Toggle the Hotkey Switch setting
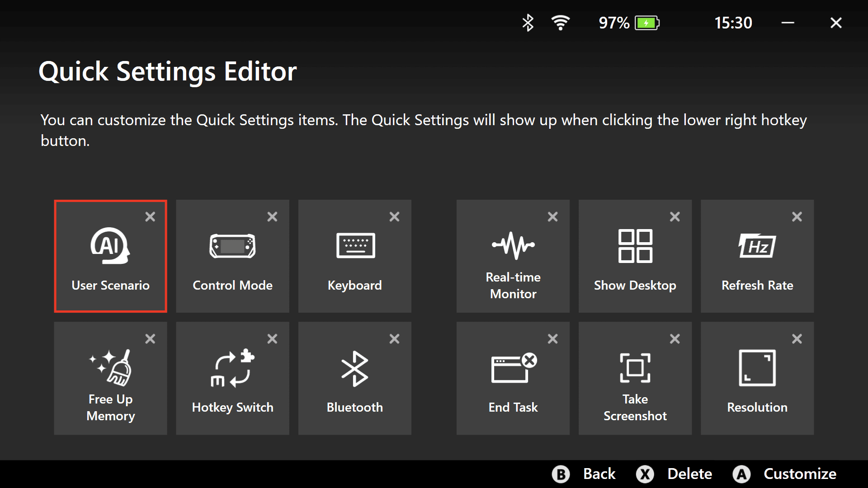Screen dimensions: 868x488 point(233,379)
